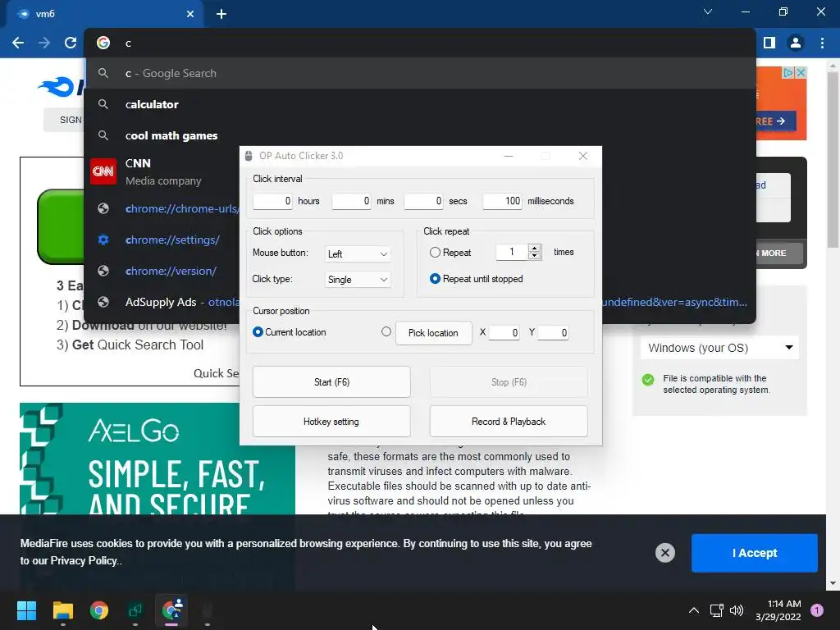The image size is (840, 630).
Task: Choose the 'calculator' search suggestion
Action: click(x=420, y=104)
